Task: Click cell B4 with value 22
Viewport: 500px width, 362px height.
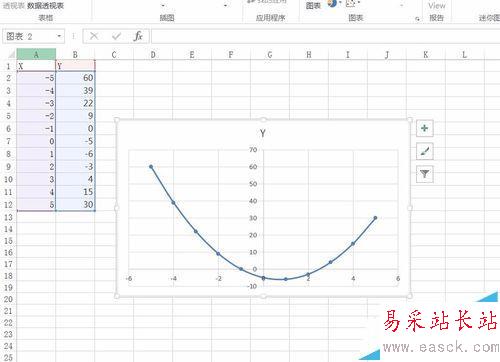Action: pos(75,103)
